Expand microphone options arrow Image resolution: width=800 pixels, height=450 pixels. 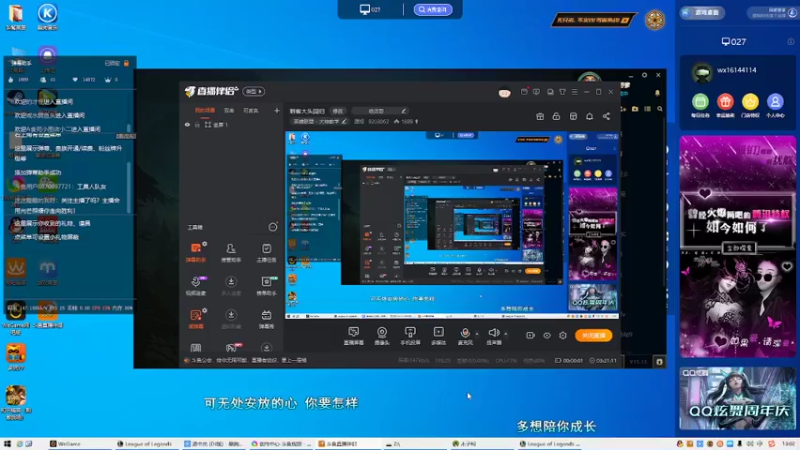[x=477, y=334]
